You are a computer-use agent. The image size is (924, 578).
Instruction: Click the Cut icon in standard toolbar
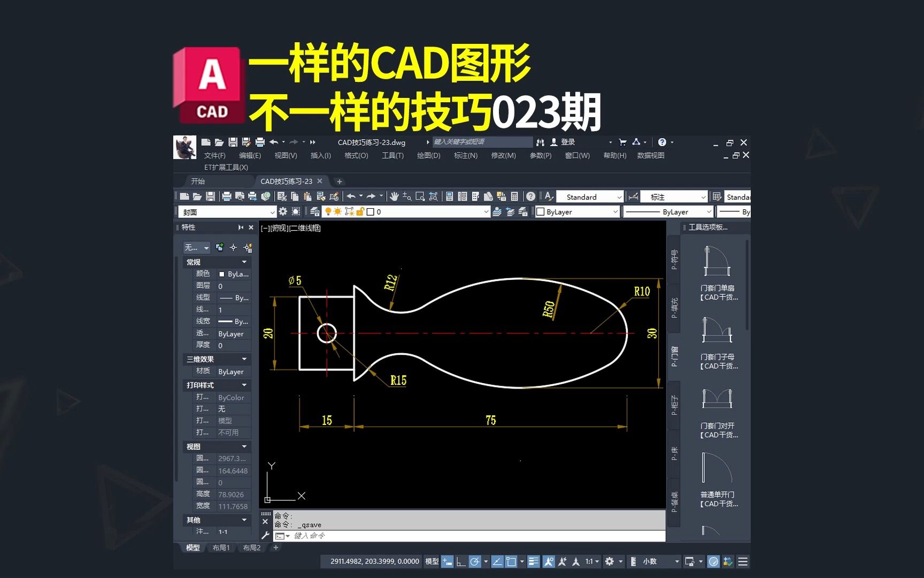282,196
